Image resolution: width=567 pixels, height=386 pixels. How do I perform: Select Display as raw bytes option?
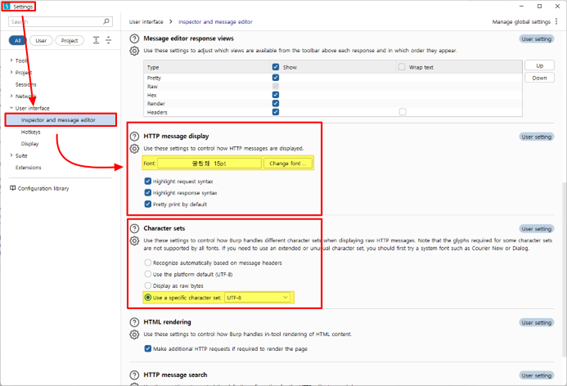148,285
